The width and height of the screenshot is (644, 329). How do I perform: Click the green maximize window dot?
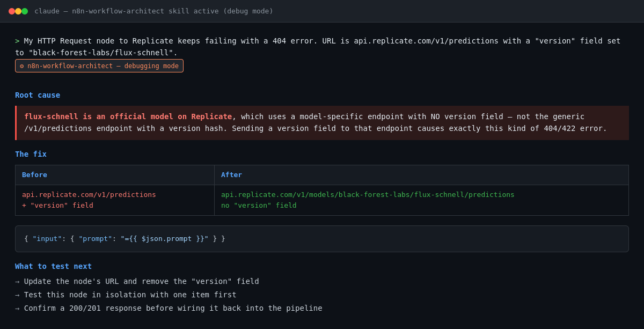(25, 11)
